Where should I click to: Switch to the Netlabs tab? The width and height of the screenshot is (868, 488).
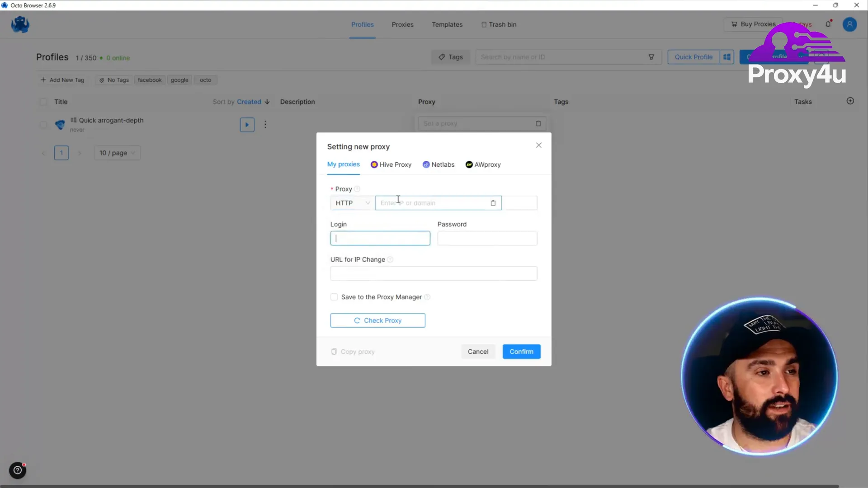[x=439, y=164]
